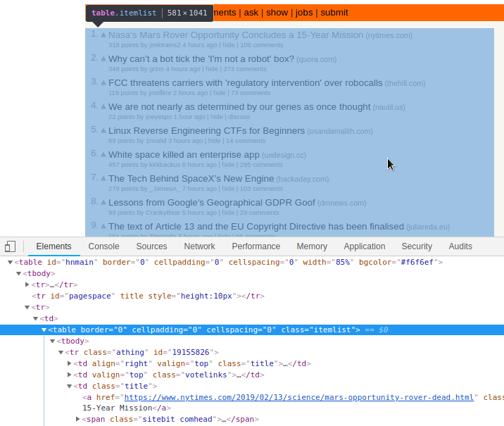Open the submit link in the header
The width and height of the screenshot is (504, 426).
point(334,13)
